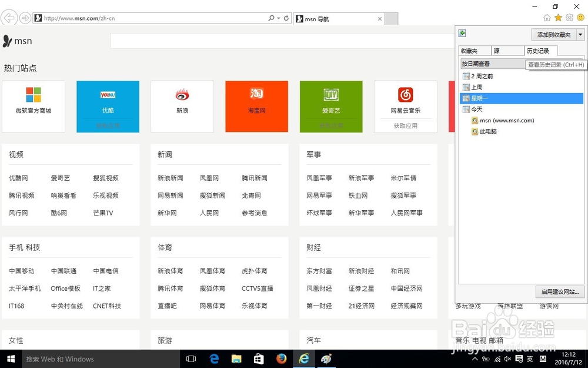The height and width of the screenshot is (368, 588).
Task: Click the Wi-Fi network tray icon
Action: (497, 359)
